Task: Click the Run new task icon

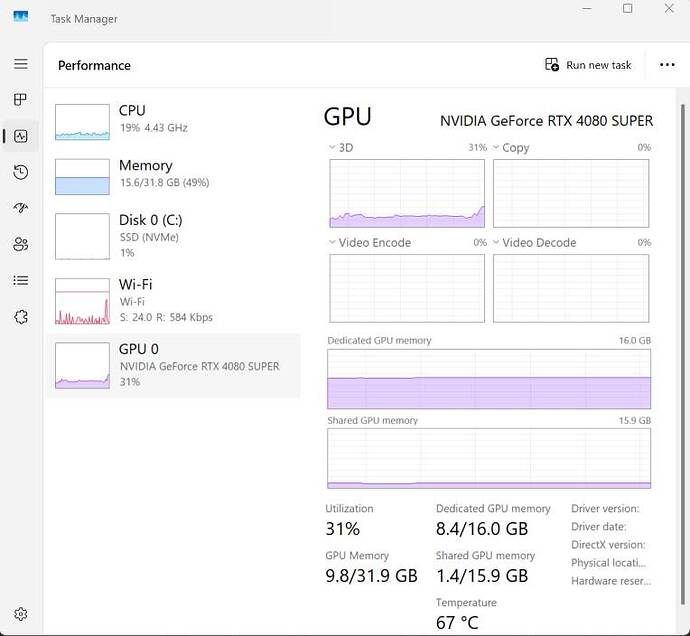Action: [551, 65]
